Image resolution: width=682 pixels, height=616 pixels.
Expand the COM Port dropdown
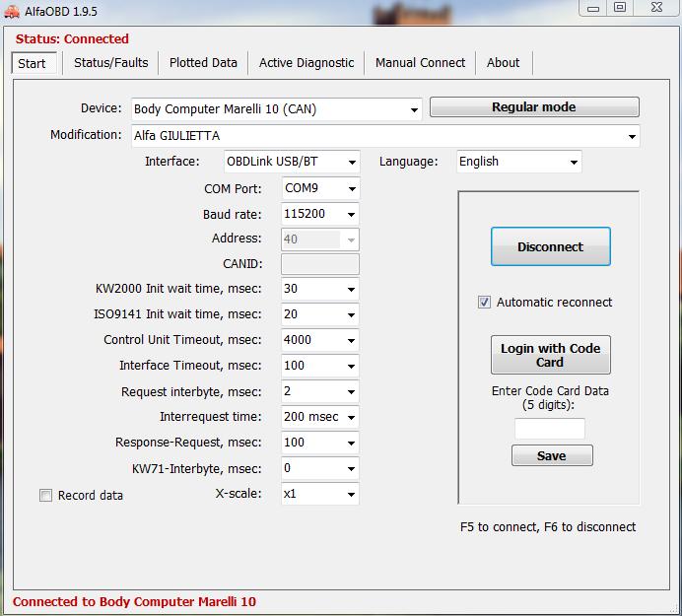point(320,188)
